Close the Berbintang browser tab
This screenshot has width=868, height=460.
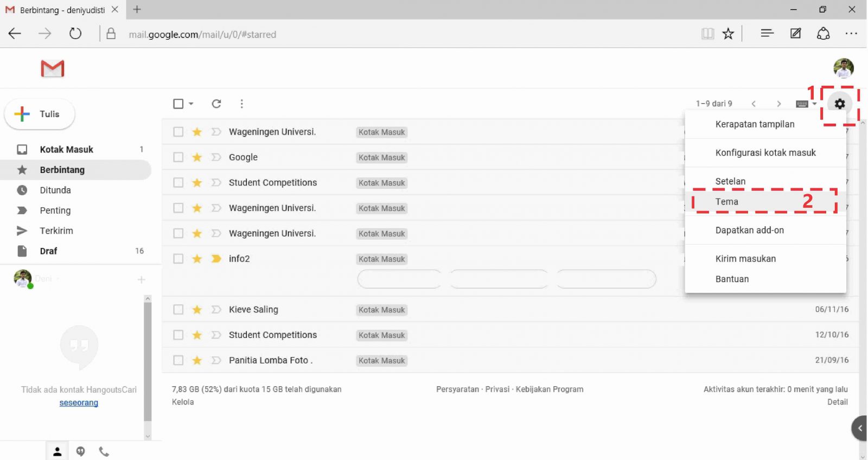point(114,9)
